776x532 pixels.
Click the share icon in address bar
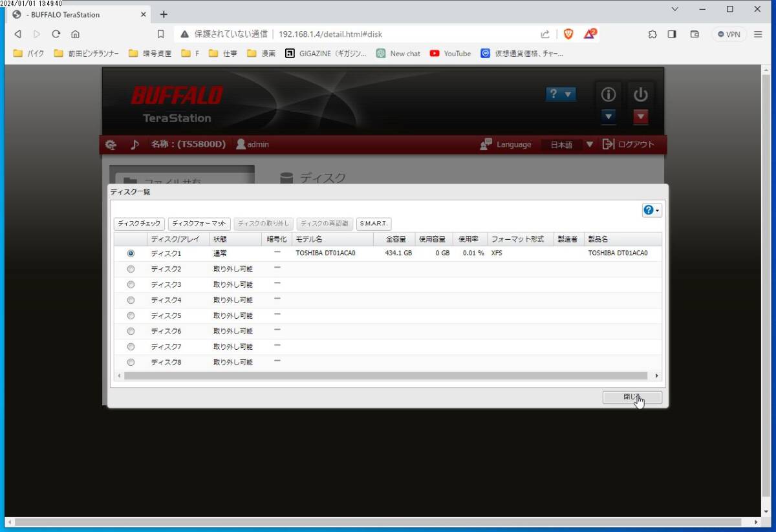click(545, 34)
